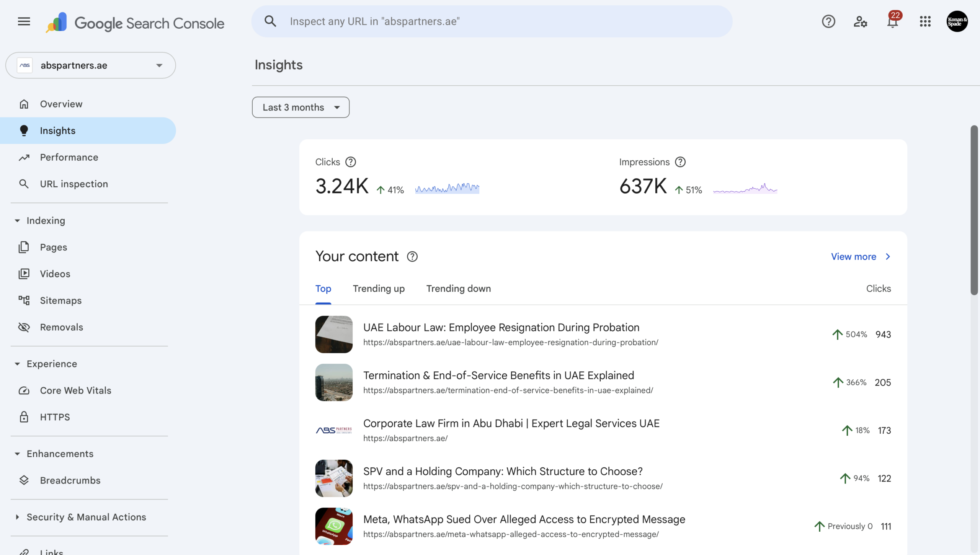Image resolution: width=980 pixels, height=555 pixels.
Task: Click the page vertical scrollbar
Action: [974, 210]
